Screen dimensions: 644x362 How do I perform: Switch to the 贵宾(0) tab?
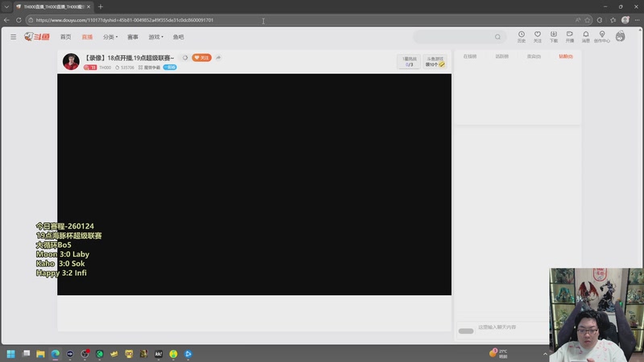click(x=534, y=56)
